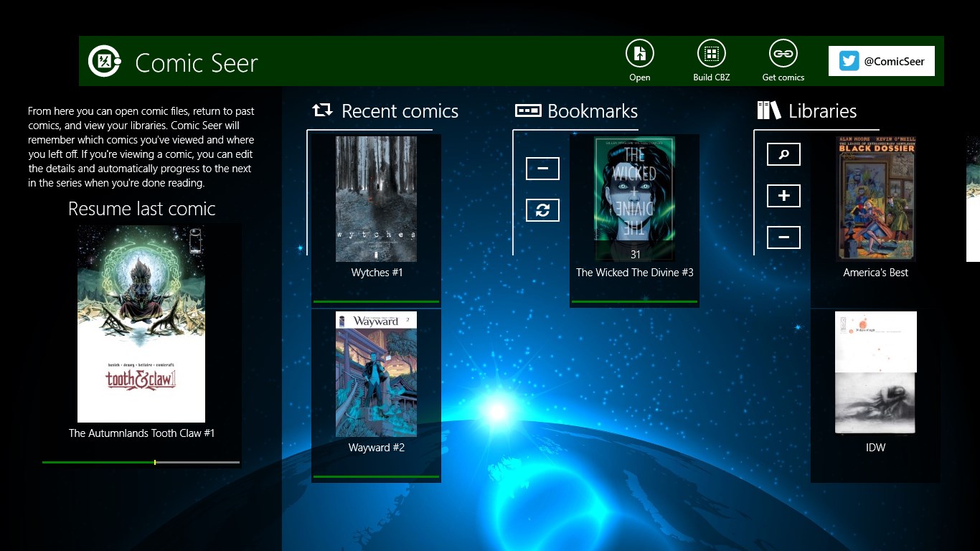Select the Get comics icon
Image resolution: width=980 pixels, height=551 pixels.
coord(783,54)
